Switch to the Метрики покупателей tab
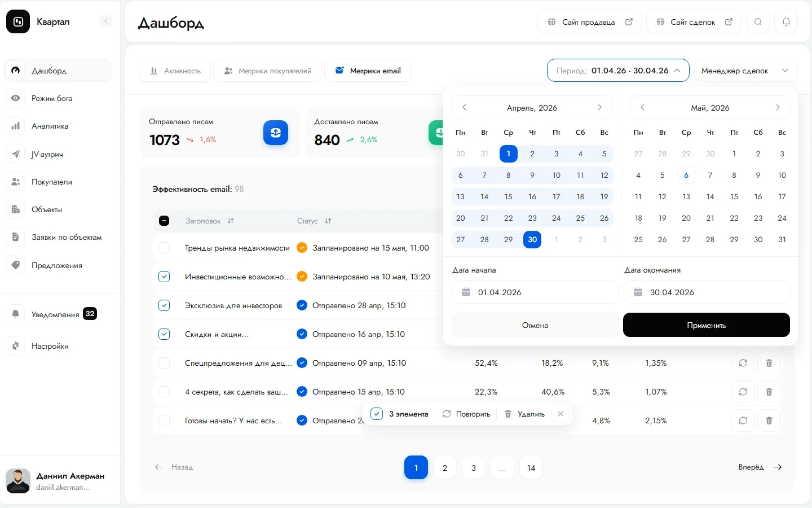812x508 pixels. [x=267, y=71]
